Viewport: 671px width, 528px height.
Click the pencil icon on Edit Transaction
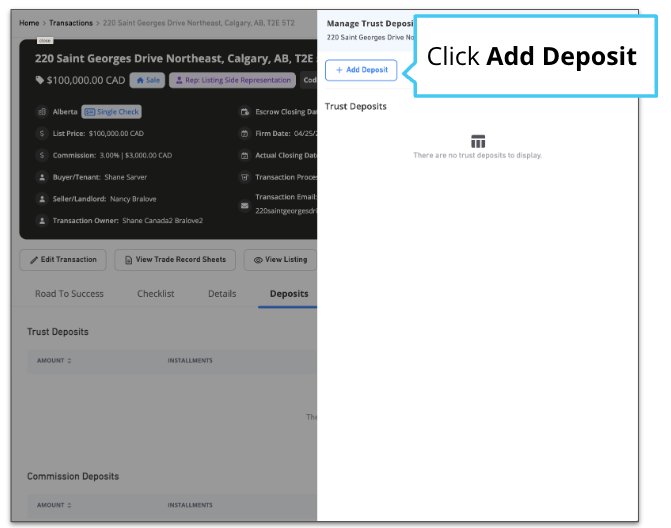34,260
